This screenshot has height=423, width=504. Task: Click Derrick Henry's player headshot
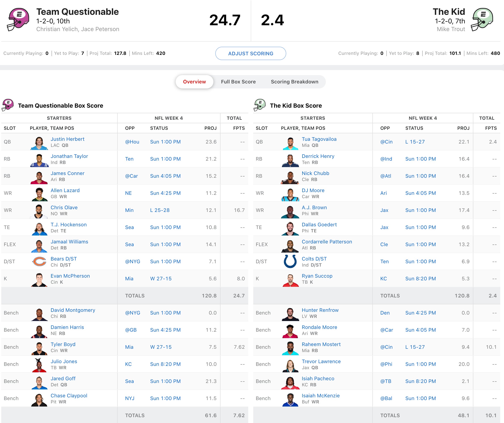[x=290, y=160]
